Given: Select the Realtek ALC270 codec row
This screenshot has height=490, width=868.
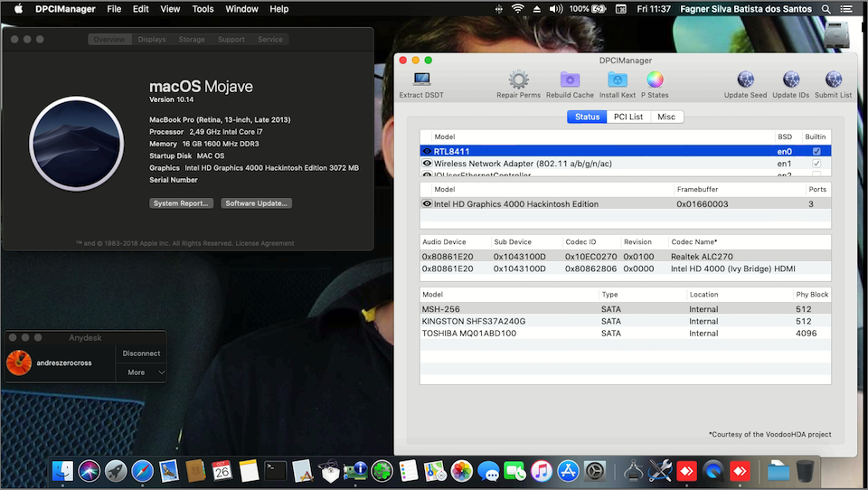Looking at the screenshot, I should pyautogui.click(x=626, y=257).
